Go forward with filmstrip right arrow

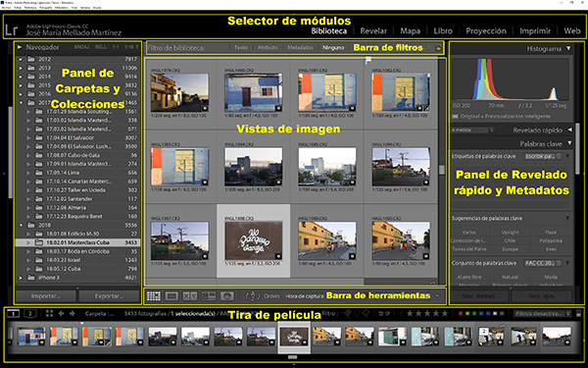[x=72, y=314]
